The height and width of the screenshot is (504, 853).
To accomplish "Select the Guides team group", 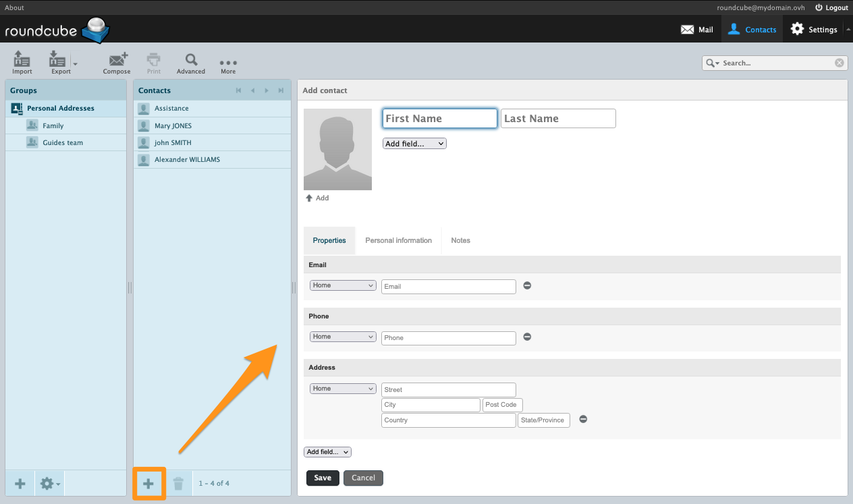I will 63,142.
